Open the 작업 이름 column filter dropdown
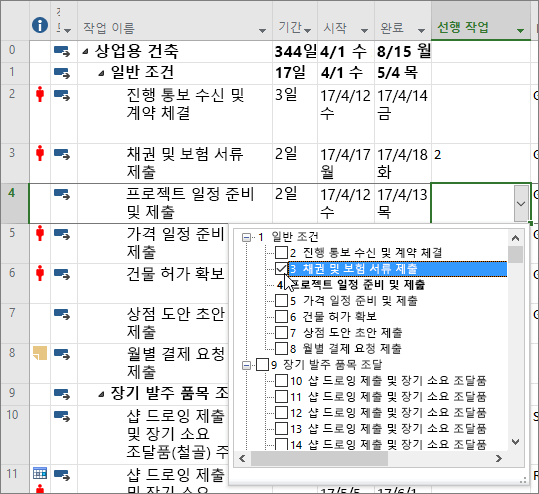 (262, 31)
